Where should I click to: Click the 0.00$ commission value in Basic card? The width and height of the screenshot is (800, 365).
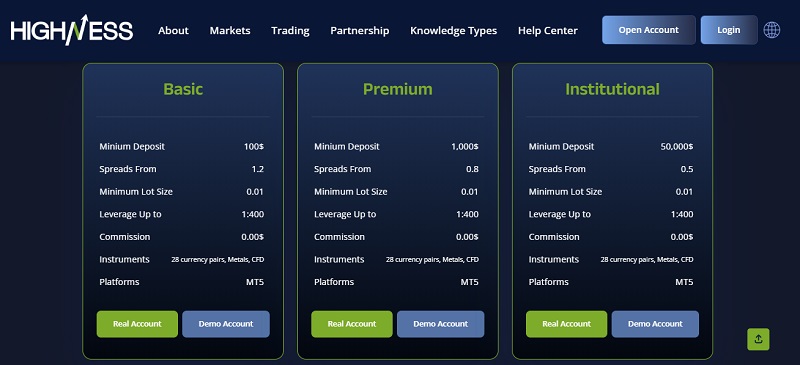point(253,237)
